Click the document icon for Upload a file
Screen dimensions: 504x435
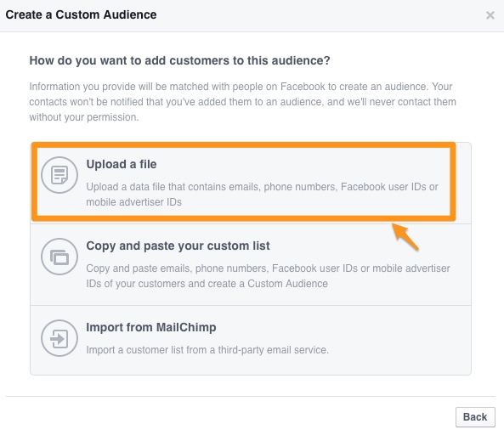click(59, 175)
